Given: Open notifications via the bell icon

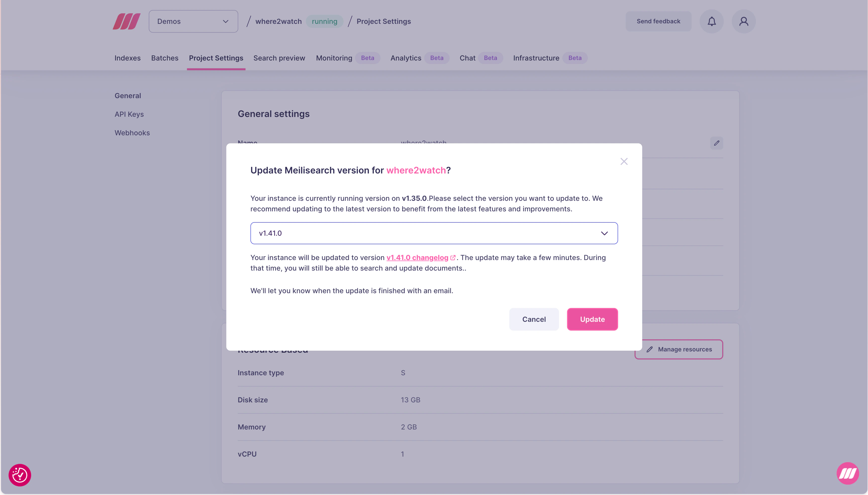Looking at the screenshot, I should [x=711, y=21].
